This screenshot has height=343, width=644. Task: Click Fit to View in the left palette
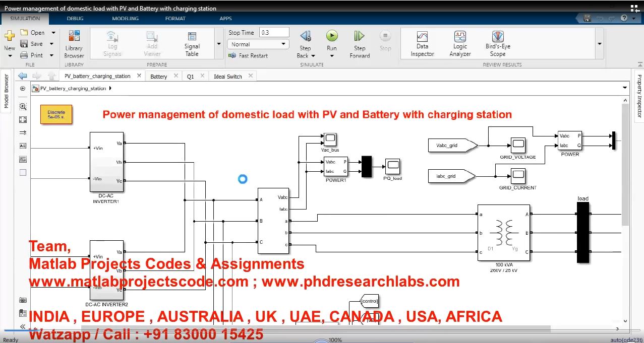(x=23, y=120)
